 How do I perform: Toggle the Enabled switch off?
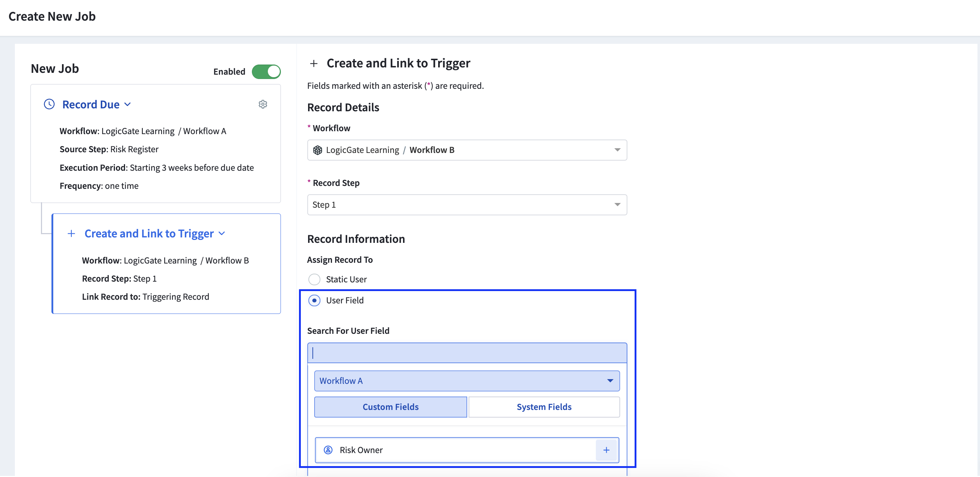[266, 71]
